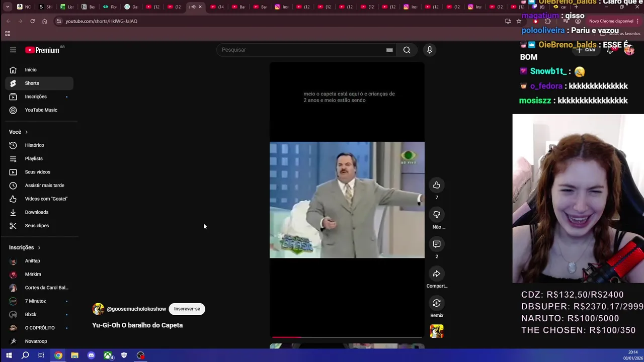Open the Novatroop channel
Viewport: 644px width, 362px height.
pos(39,341)
